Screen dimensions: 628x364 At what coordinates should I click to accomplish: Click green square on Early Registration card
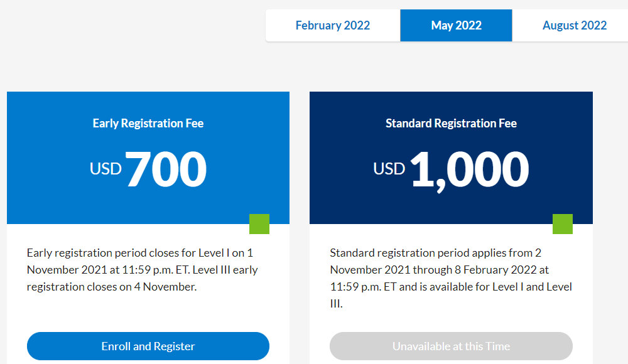point(259,224)
